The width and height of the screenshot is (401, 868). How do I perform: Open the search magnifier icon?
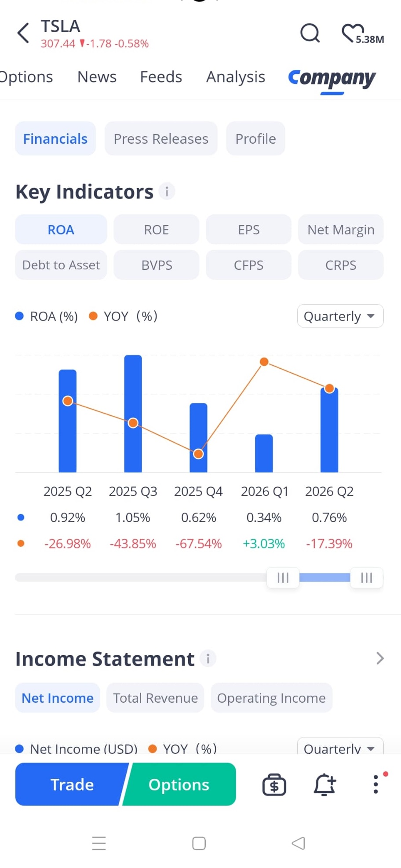pyautogui.click(x=310, y=33)
